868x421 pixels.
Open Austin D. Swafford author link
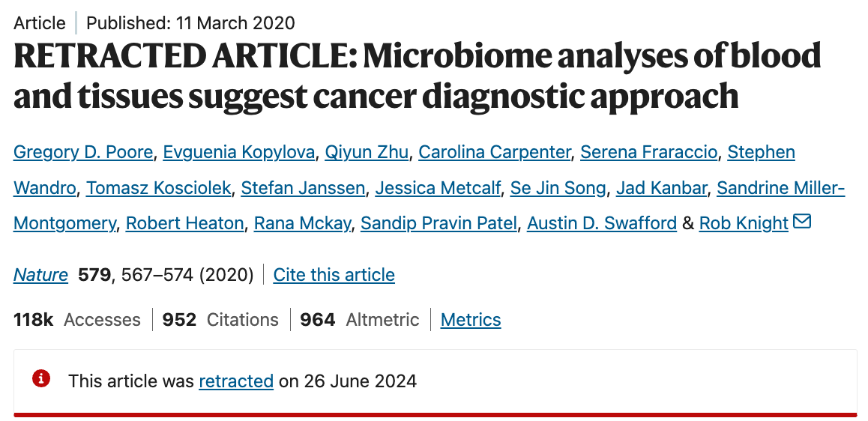coord(601,222)
